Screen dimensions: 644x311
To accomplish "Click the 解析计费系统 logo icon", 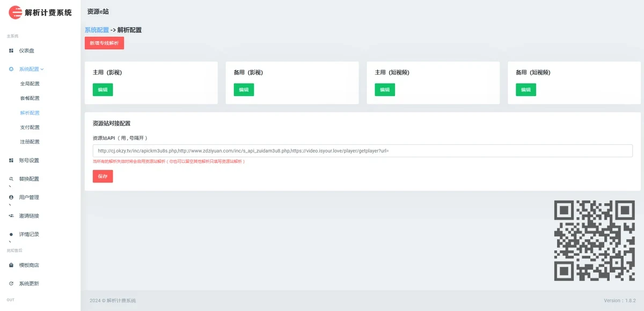I will click(14, 12).
